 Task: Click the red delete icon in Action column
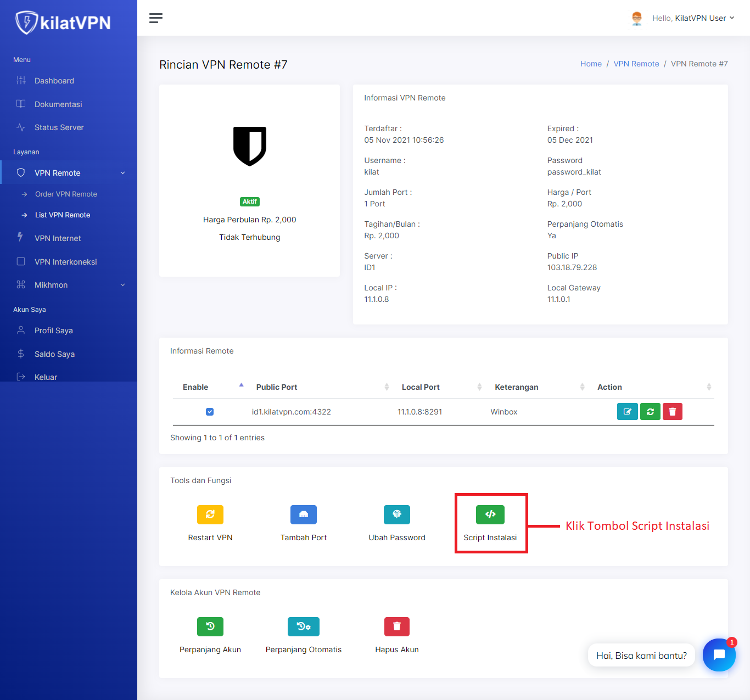pos(672,411)
